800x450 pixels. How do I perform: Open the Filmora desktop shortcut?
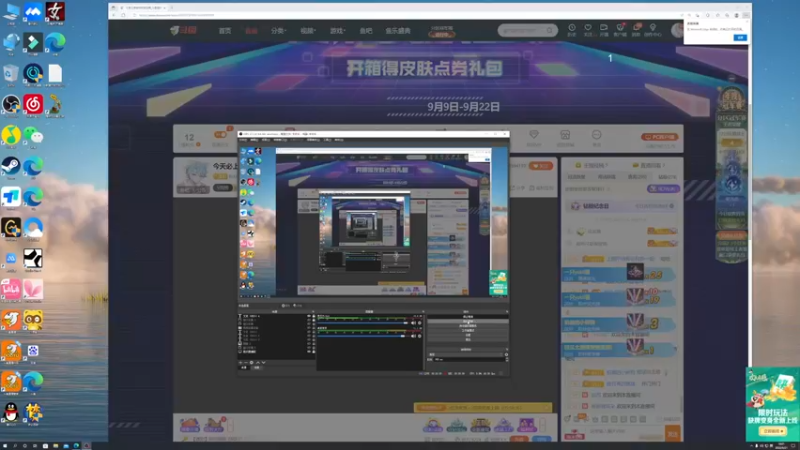pos(33,43)
